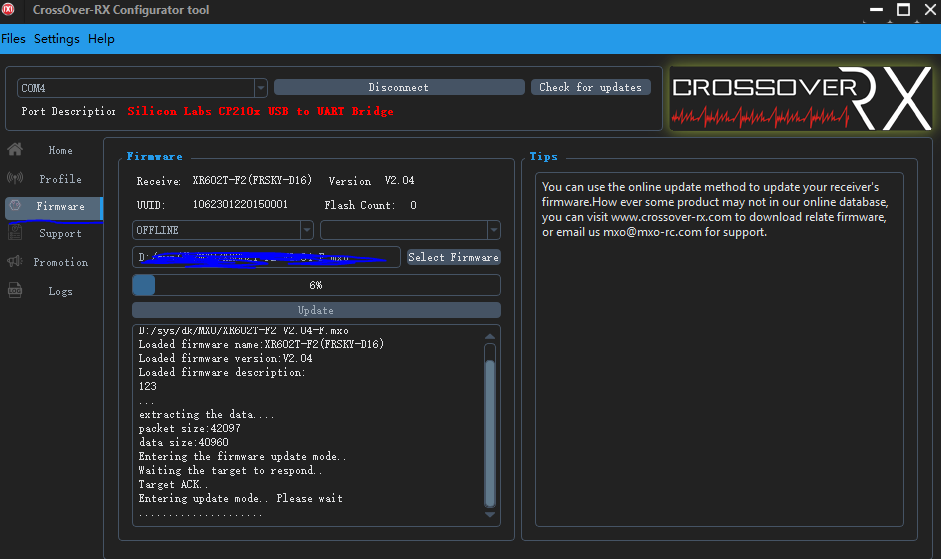Click log line 'Entering update mode.. Please wait'
Screen dimensions: 941x559
pyautogui.click(x=241, y=498)
